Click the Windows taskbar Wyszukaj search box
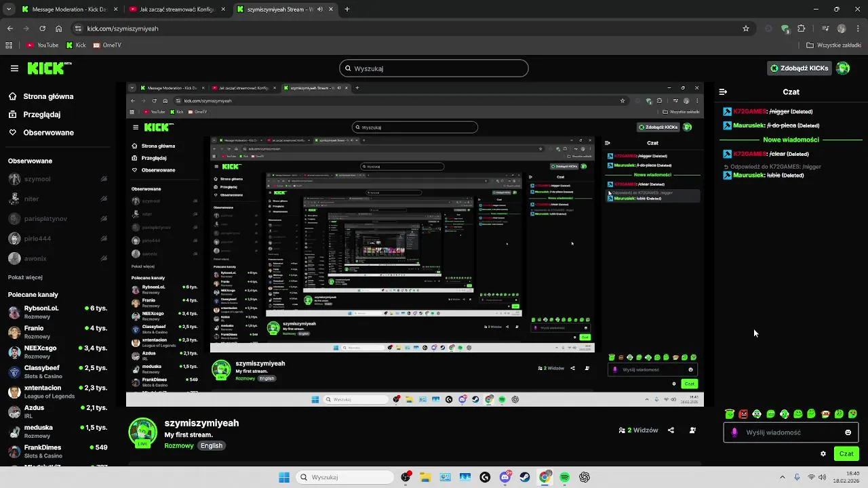 tap(345, 477)
